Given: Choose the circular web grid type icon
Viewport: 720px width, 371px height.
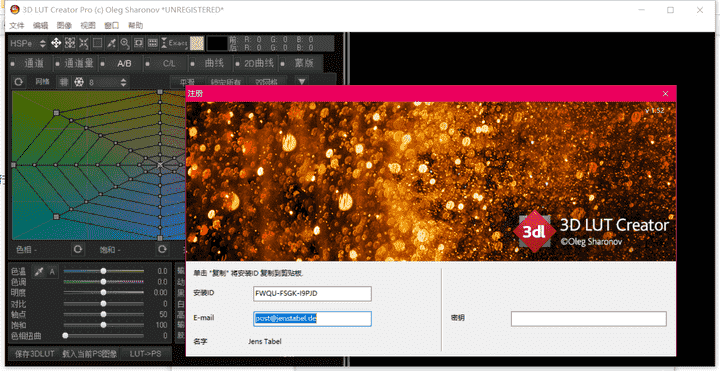Looking at the screenshot, I should [79, 82].
